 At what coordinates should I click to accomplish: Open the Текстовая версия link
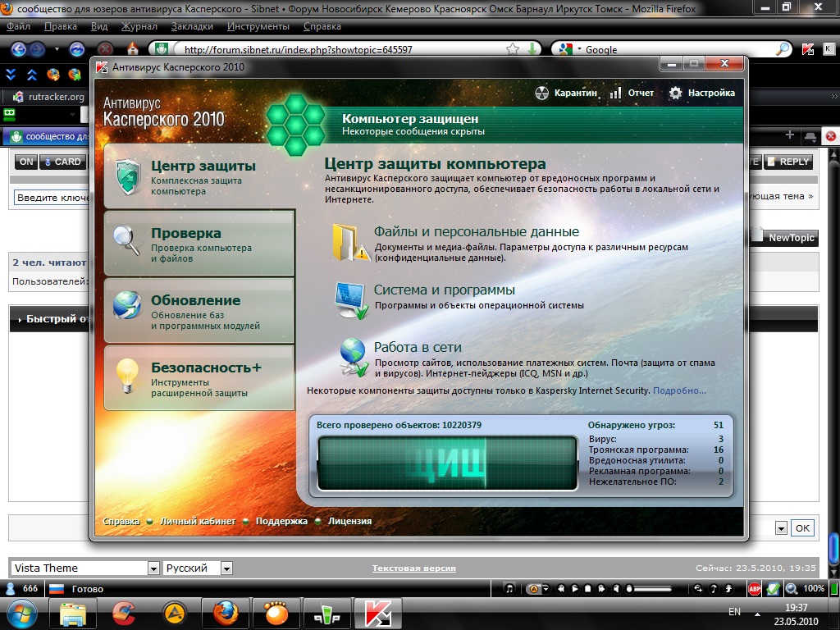click(414, 568)
